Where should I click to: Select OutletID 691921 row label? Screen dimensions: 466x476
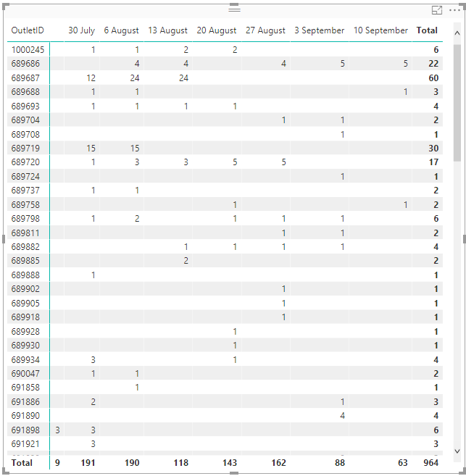pyautogui.click(x=25, y=444)
